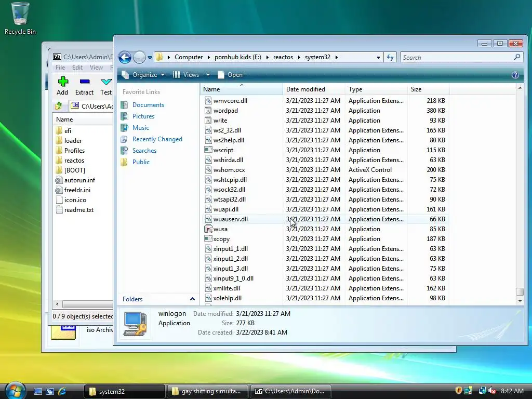This screenshot has width=532, height=399.
Task: Click the winlogon preview icon in details pane
Action: pyautogui.click(x=135, y=324)
